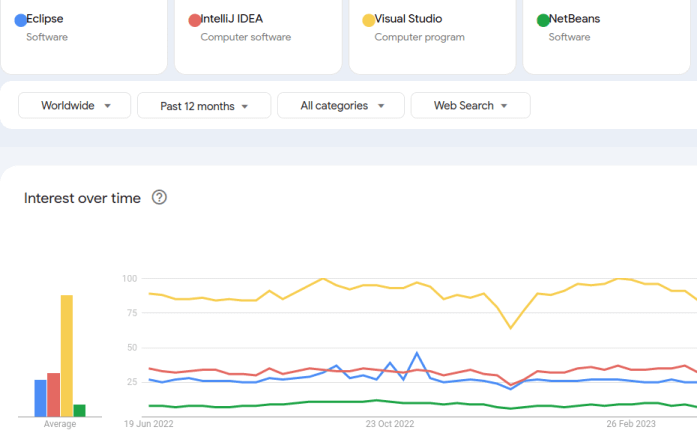Click the '23 Oct 2022' axis label

pos(390,424)
